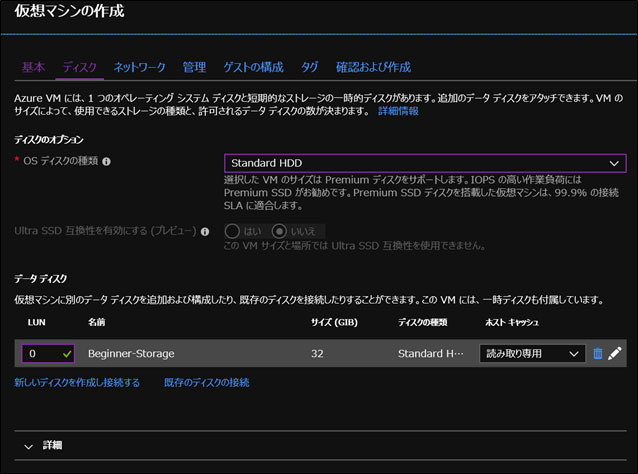Open the 管理 tab

point(194,67)
